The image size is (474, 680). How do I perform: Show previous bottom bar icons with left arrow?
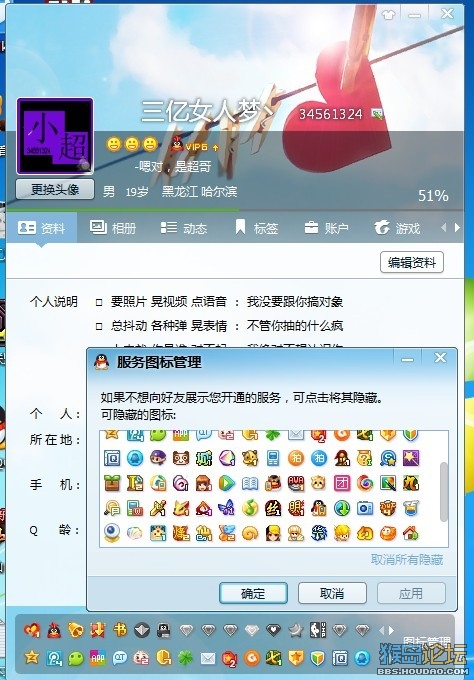pos(382,630)
